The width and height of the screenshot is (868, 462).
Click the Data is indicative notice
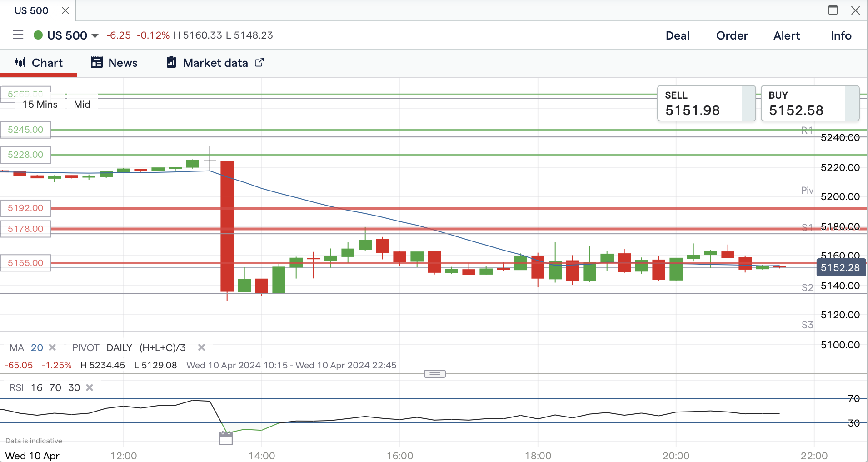coord(34,441)
